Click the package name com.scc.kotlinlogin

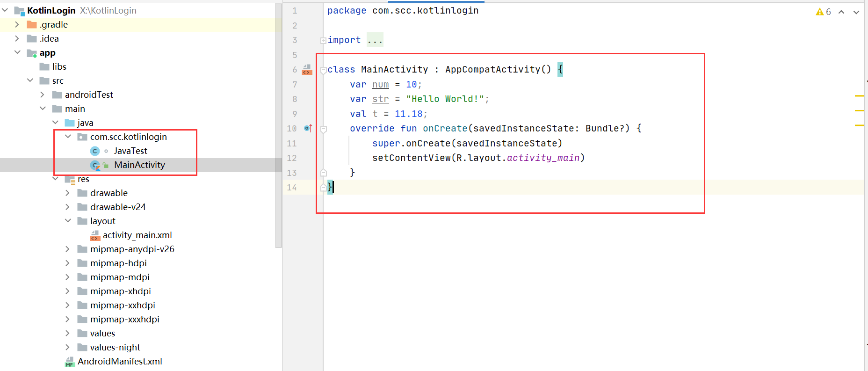[426, 10]
